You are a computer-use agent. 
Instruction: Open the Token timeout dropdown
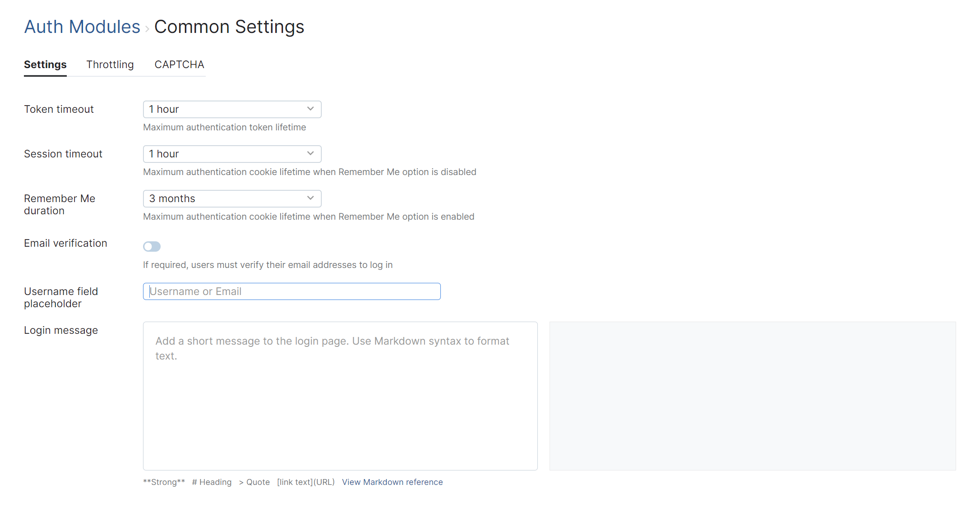point(232,109)
